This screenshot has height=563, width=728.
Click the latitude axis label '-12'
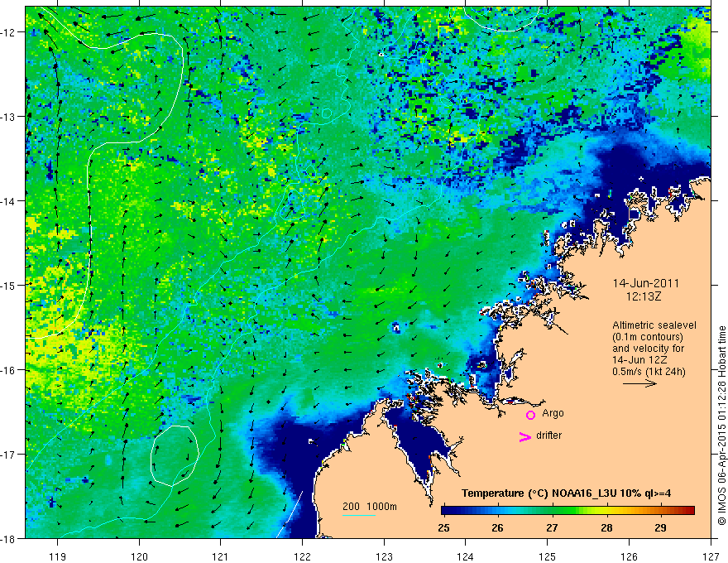pyautogui.click(x=9, y=32)
